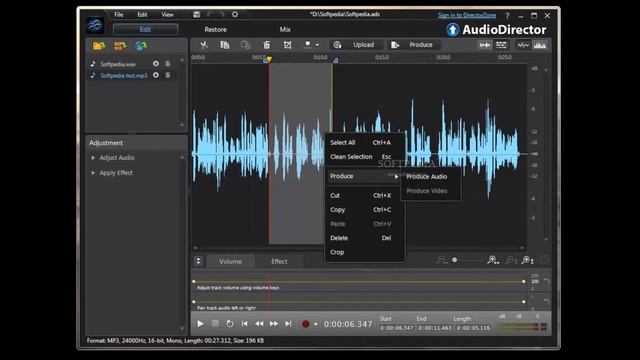Click the spectral frequency view toggle
The image size is (640, 360).
540,45
